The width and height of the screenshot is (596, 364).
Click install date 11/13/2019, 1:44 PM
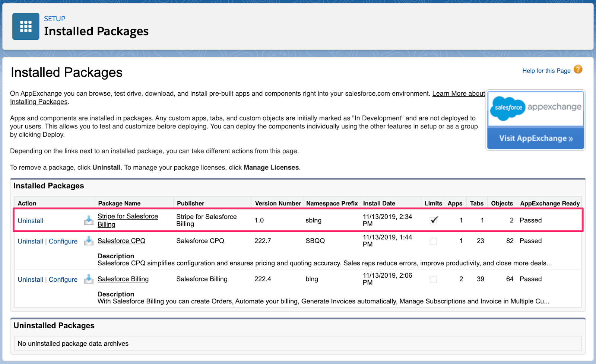(387, 240)
